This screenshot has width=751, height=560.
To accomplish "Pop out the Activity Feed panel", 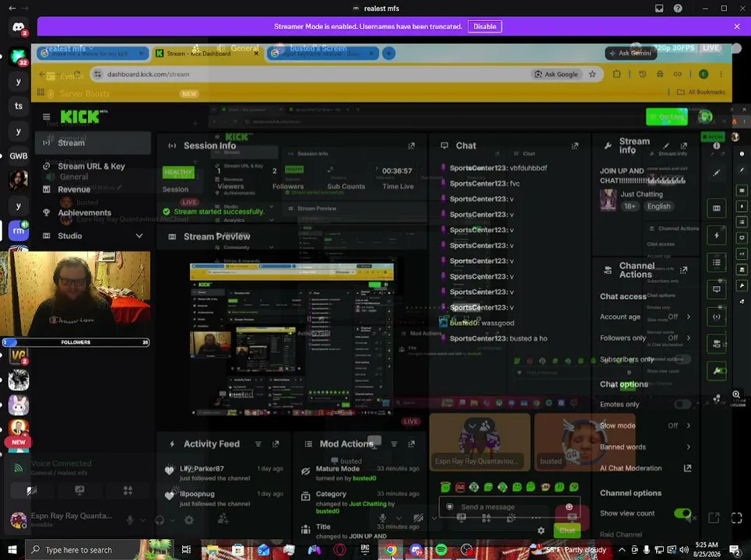I will point(275,444).
